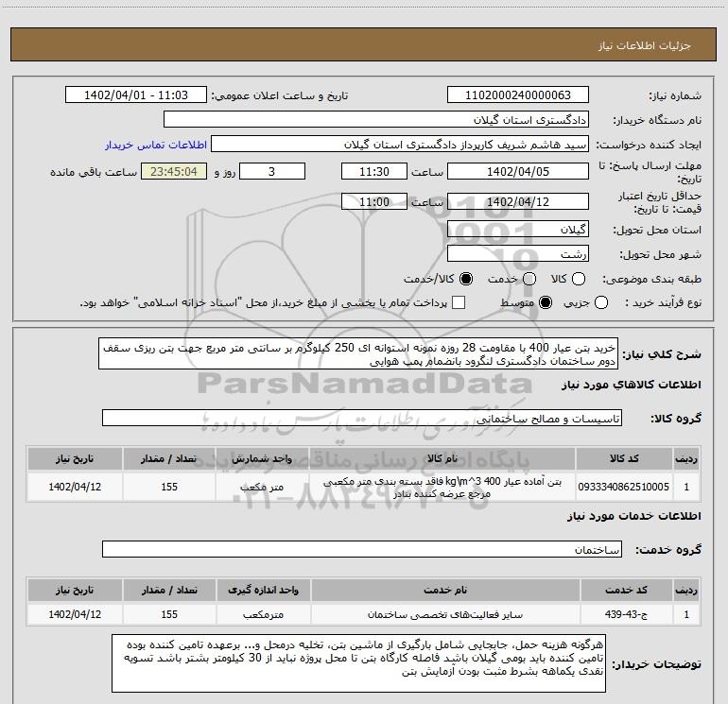Select the کالا/خدمت radio button
Screen dimensions: 728x704
point(466,279)
